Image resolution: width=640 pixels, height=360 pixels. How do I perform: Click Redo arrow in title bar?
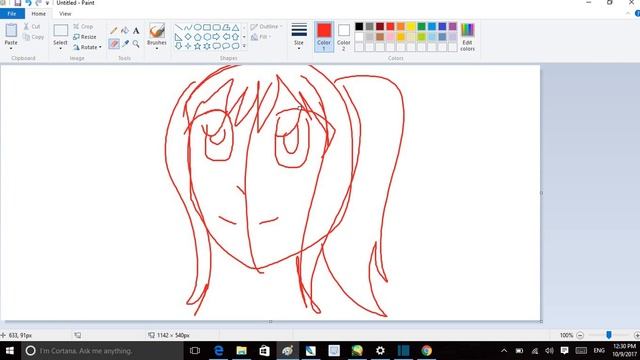tap(38, 3)
